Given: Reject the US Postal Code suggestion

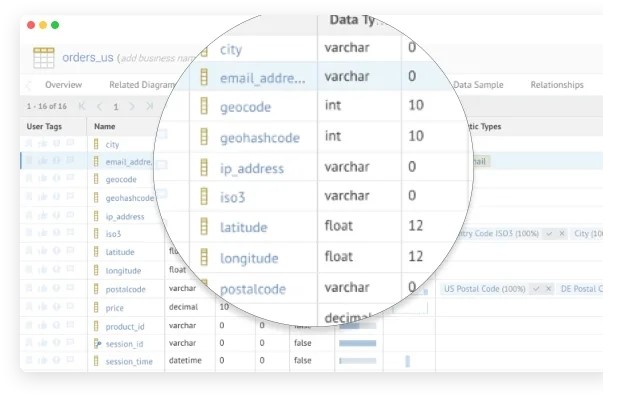Looking at the screenshot, I should tap(549, 289).
